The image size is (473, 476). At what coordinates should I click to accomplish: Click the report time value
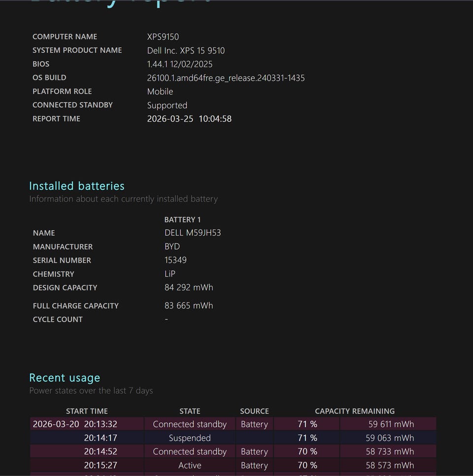pos(189,119)
